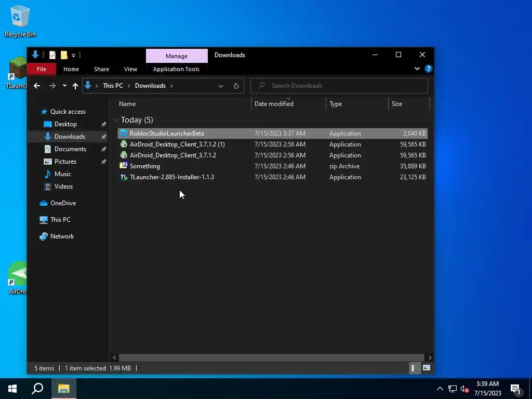Open the File menu
Image resolution: width=532 pixels, height=399 pixels.
pos(42,69)
